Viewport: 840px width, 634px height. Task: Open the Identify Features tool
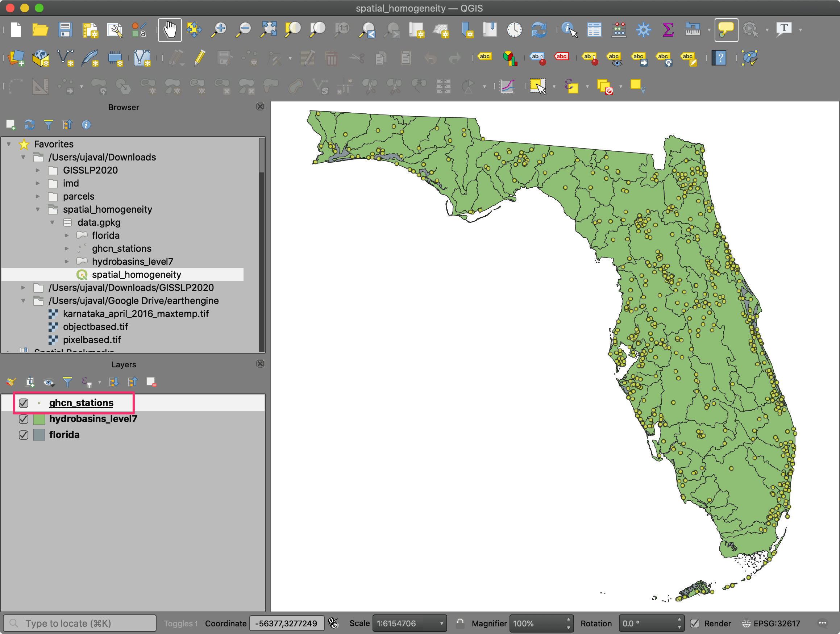click(569, 30)
